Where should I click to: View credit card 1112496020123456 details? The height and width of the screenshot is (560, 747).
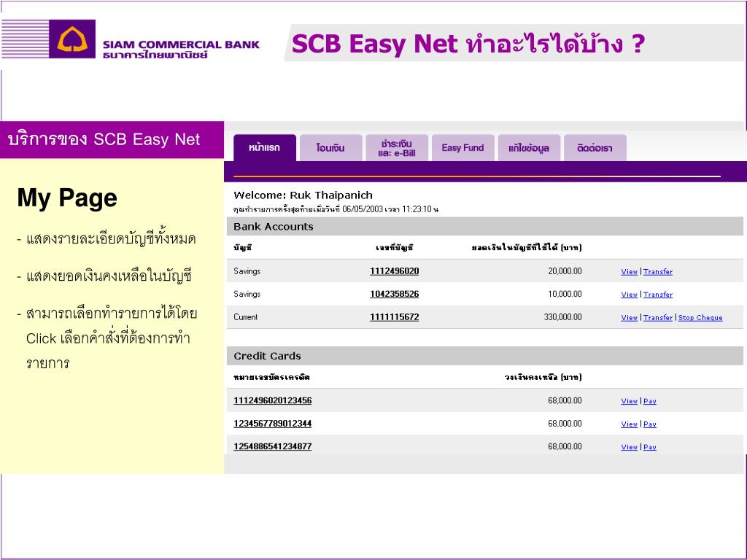tap(630, 401)
